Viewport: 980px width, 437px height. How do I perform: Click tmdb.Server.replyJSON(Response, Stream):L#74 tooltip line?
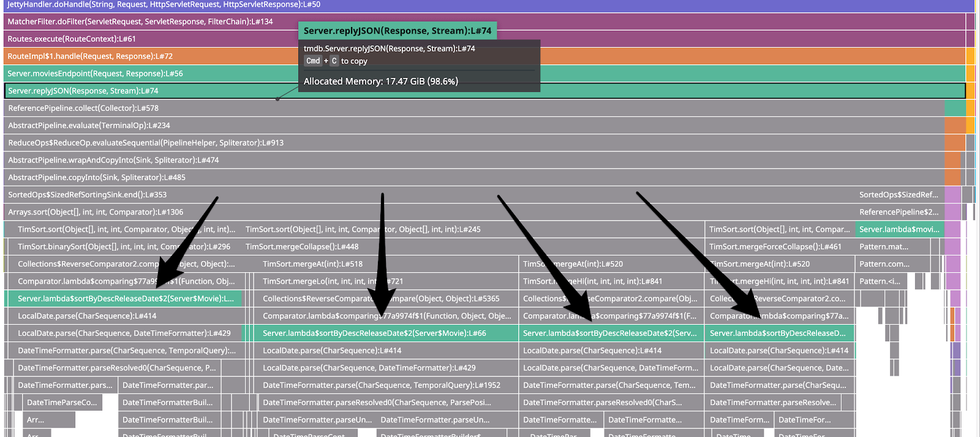(x=390, y=48)
